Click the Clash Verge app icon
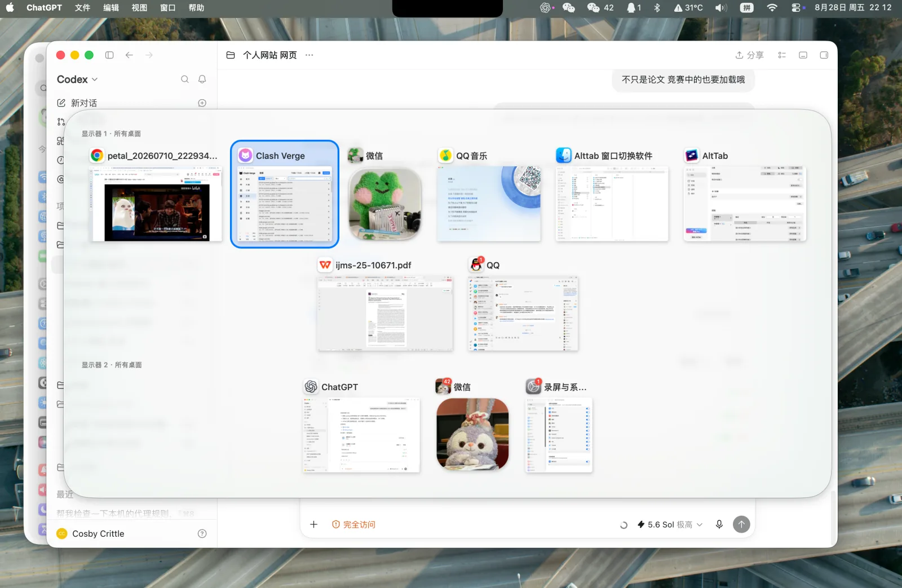 (245, 156)
